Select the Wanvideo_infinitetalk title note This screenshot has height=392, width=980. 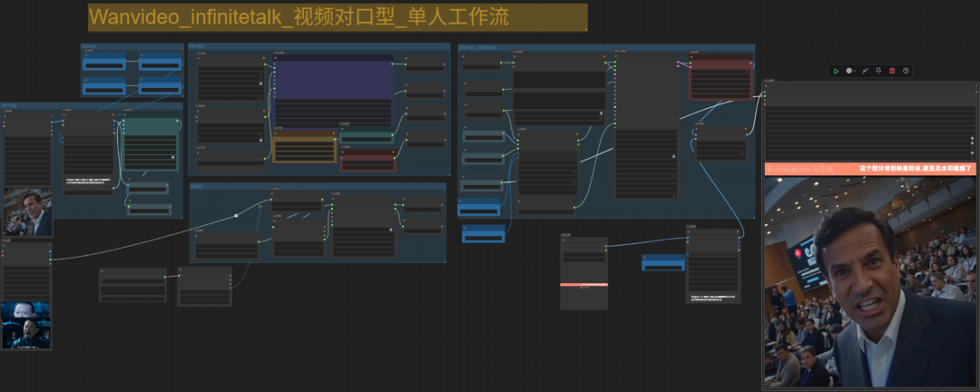[x=338, y=17]
